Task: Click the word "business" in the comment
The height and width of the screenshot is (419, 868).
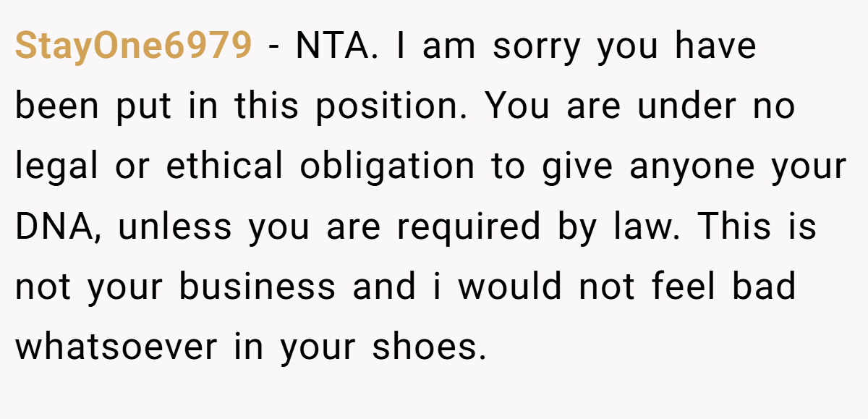Action: point(258,286)
